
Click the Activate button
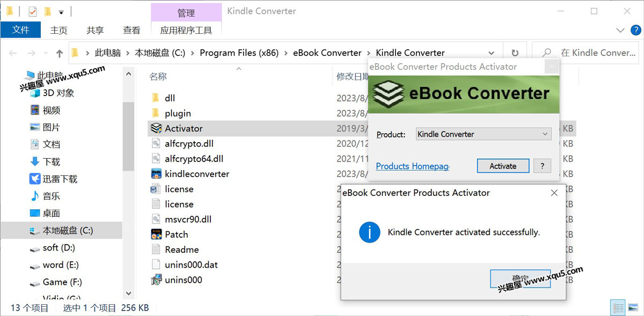[503, 166]
